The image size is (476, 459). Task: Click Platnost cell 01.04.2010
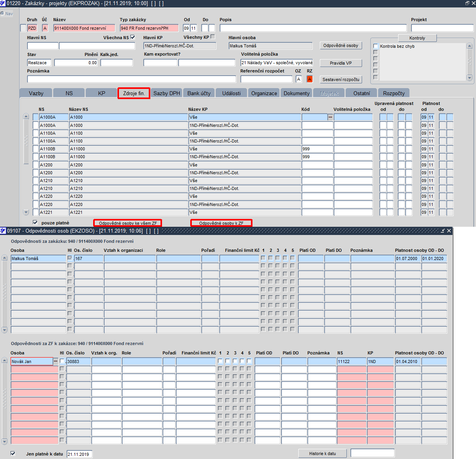coord(408,361)
